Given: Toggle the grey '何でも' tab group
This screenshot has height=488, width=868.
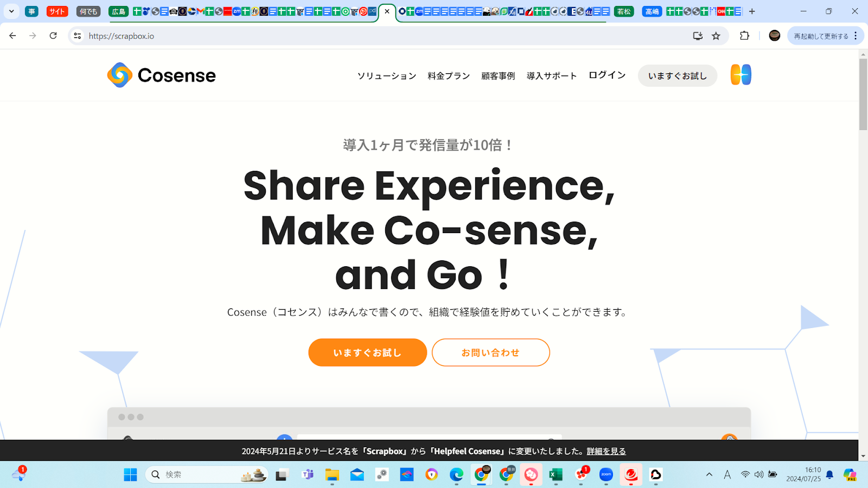Looking at the screenshot, I should tap(88, 11).
